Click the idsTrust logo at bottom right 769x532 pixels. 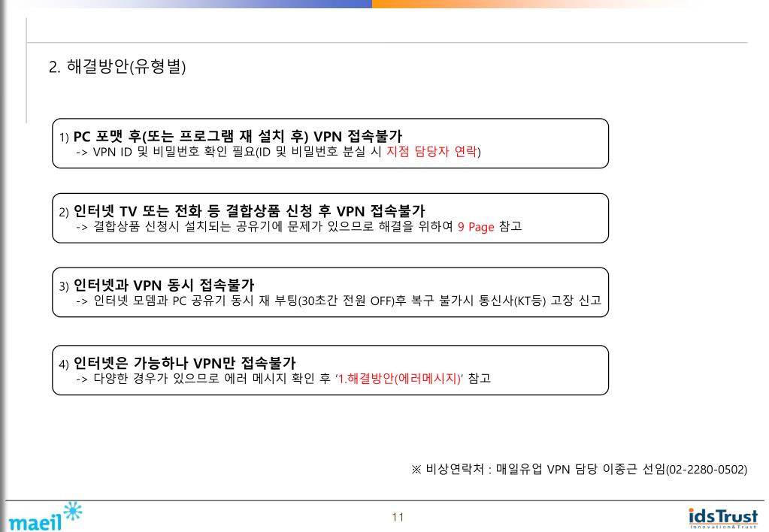pyautogui.click(x=723, y=518)
